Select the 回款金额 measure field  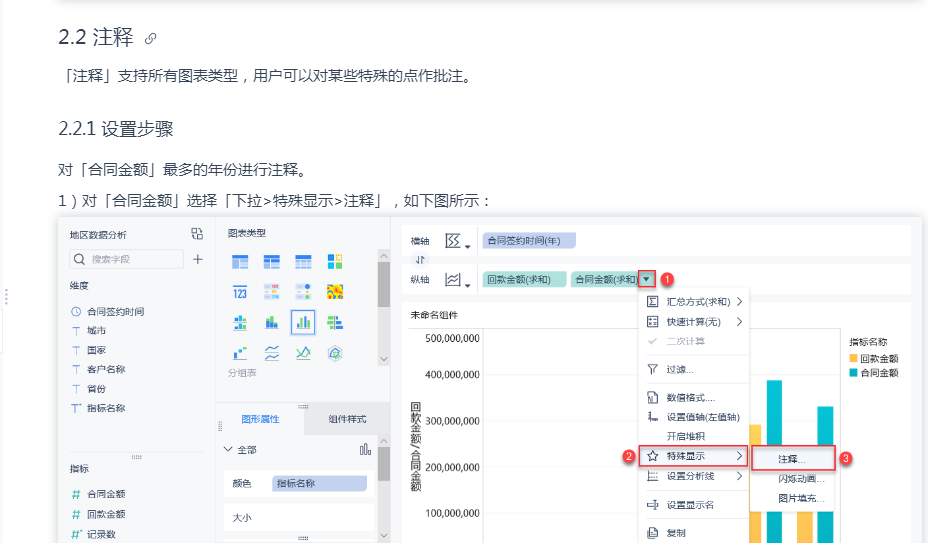106,514
